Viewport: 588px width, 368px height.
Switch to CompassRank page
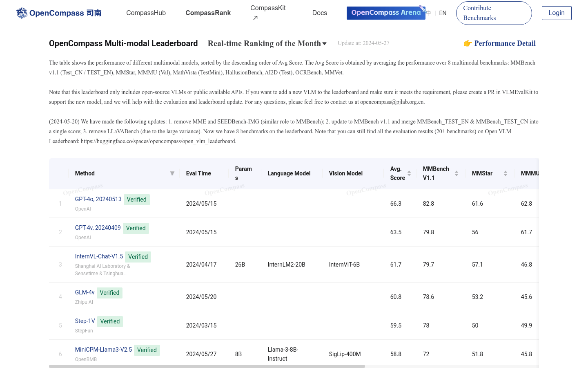pyautogui.click(x=208, y=13)
